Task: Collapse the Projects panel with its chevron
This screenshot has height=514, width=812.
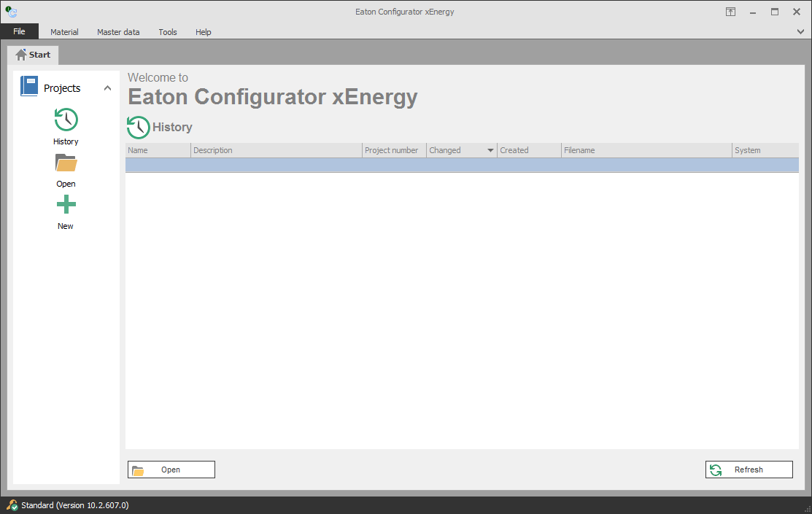Action: (x=107, y=87)
